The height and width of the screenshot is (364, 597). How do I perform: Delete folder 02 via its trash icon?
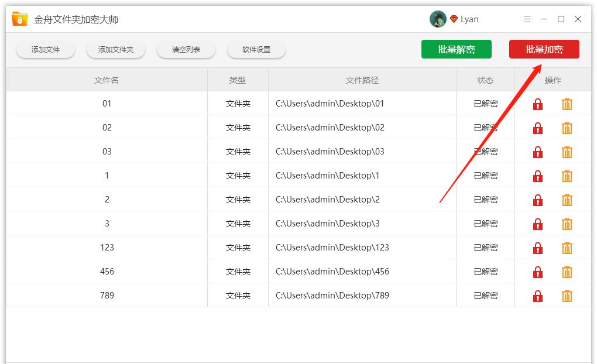[567, 128]
